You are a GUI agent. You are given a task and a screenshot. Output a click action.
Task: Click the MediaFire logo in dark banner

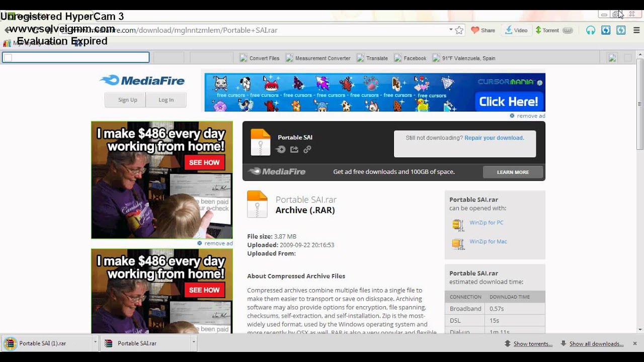277,171
